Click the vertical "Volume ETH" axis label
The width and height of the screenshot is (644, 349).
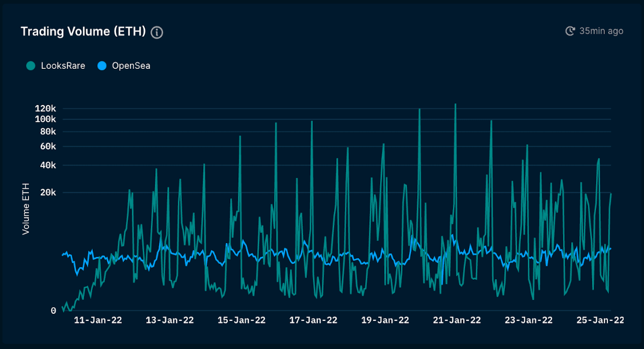[25, 208]
